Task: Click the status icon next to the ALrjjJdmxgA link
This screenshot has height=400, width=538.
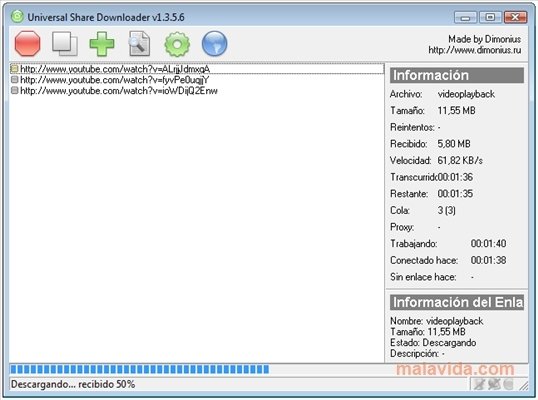Action: pyautogui.click(x=14, y=69)
